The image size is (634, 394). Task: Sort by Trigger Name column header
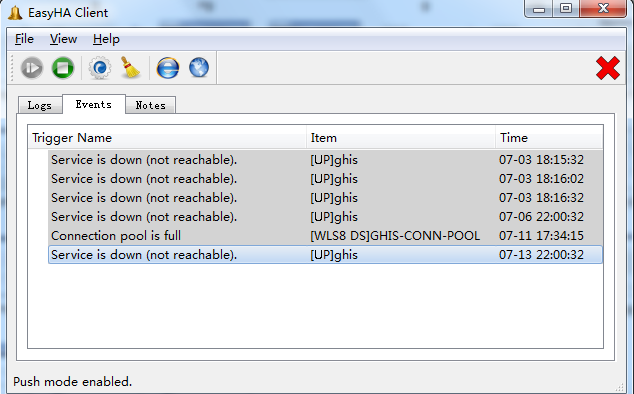[x=167, y=138]
